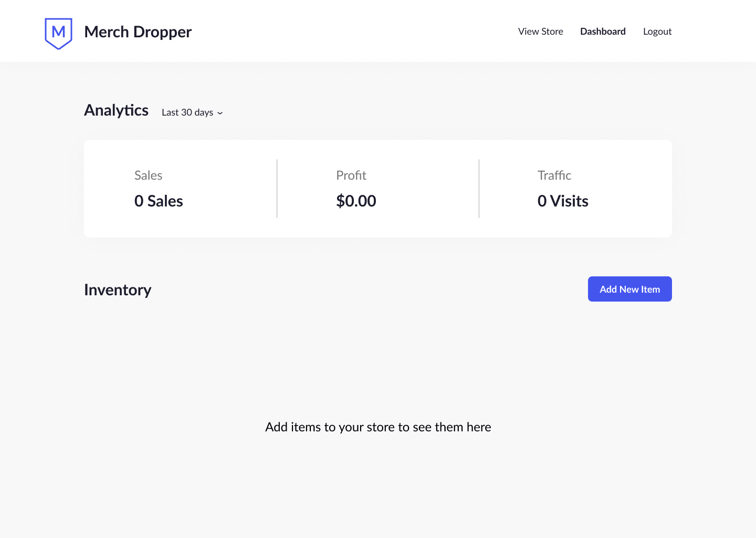This screenshot has height=538, width=756.
Task: Click the Add New Item button
Action: [629, 289]
